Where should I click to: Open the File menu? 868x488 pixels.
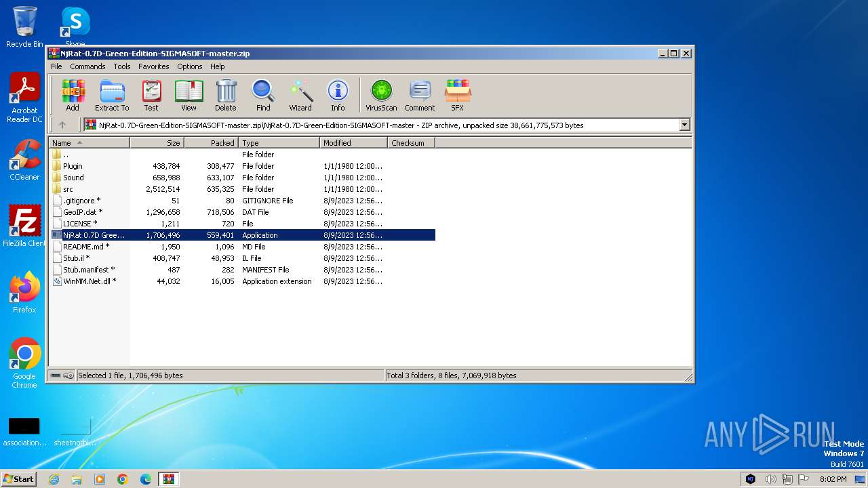pos(56,66)
